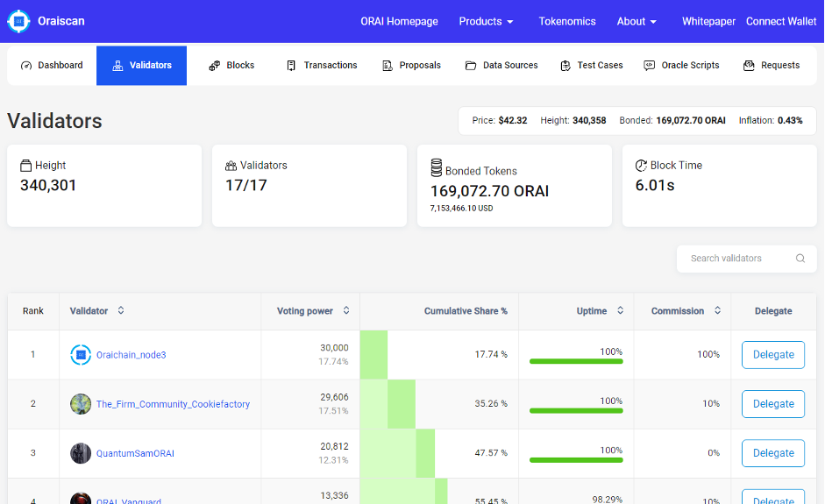
Task: Click the QuantumSamORAI avatar image
Action: click(81, 453)
